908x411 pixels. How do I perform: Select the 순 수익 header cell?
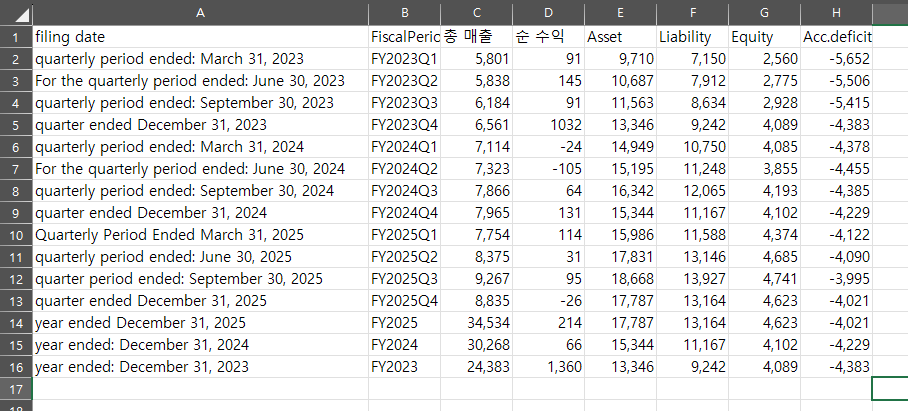[x=548, y=37]
